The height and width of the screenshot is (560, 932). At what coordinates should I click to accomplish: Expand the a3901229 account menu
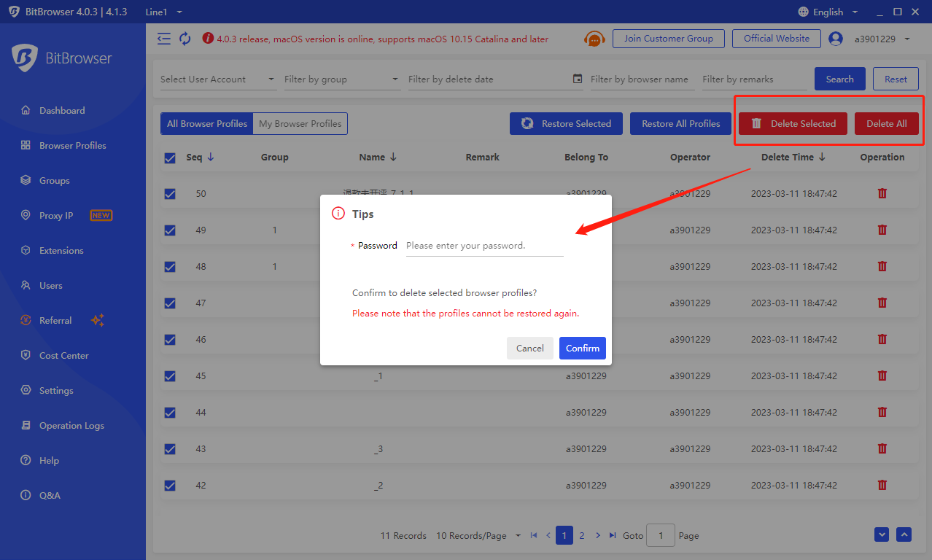tap(882, 39)
